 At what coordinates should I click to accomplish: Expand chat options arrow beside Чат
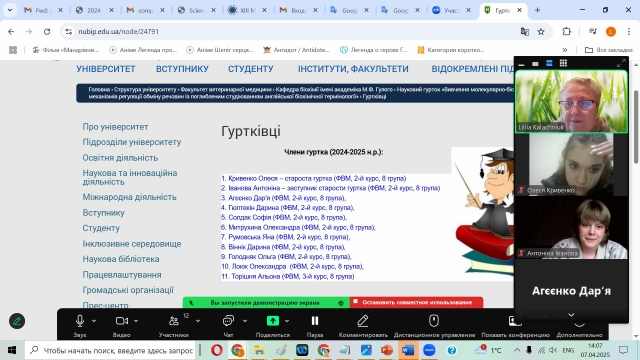pyautogui.click(x=245, y=321)
